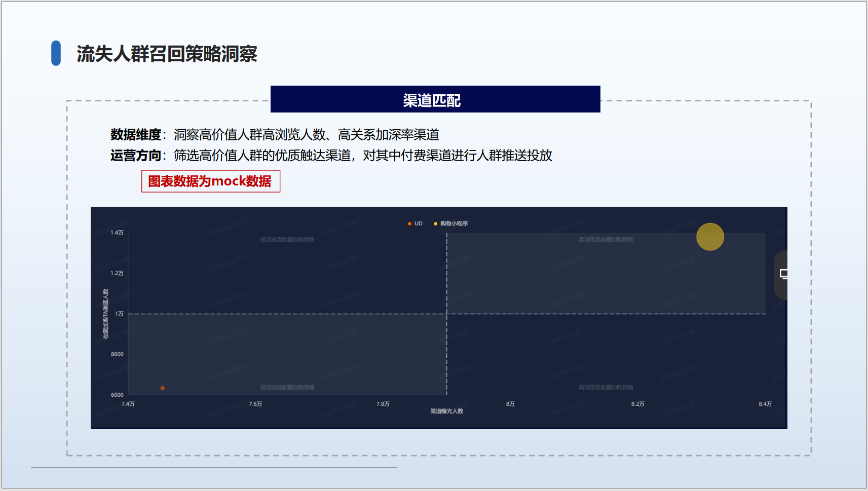Click the 8.2万 x-axis tick label

tap(638, 404)
